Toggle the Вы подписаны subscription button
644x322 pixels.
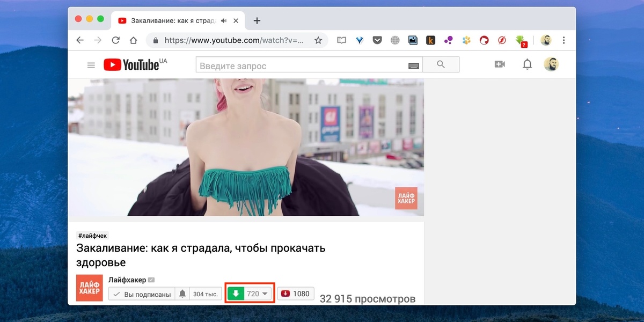coord(142,294)
